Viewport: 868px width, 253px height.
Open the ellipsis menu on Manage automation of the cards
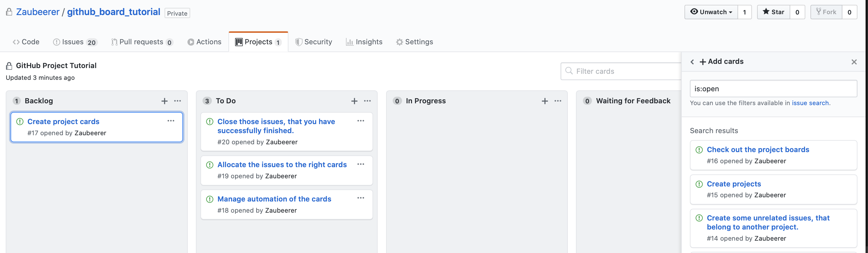pos(361,198)
